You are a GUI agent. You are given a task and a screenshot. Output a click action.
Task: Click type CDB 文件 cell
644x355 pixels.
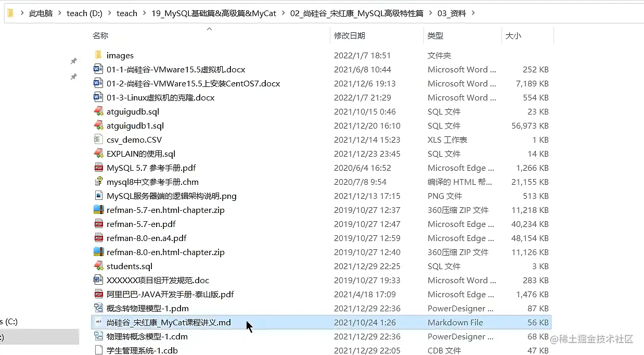[444, 350]
